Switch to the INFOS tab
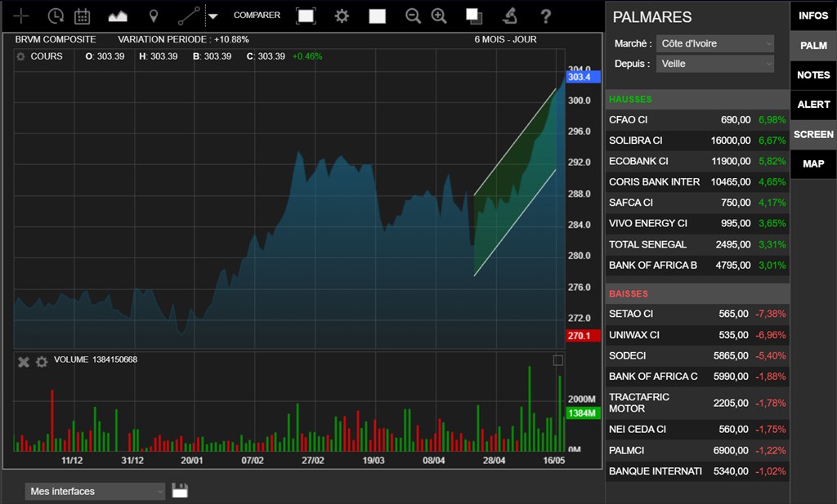The image size is (837, 504). 813,16
